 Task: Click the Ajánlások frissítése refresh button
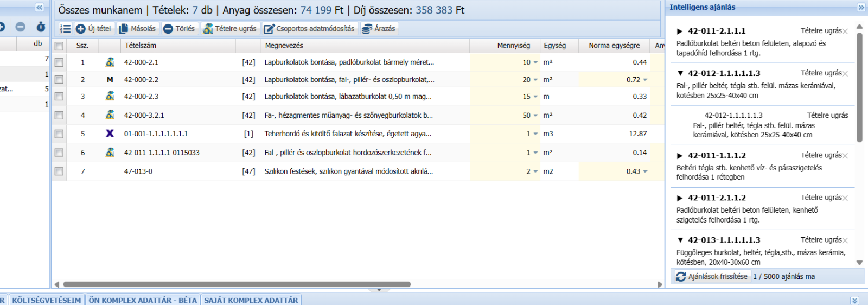712,277
